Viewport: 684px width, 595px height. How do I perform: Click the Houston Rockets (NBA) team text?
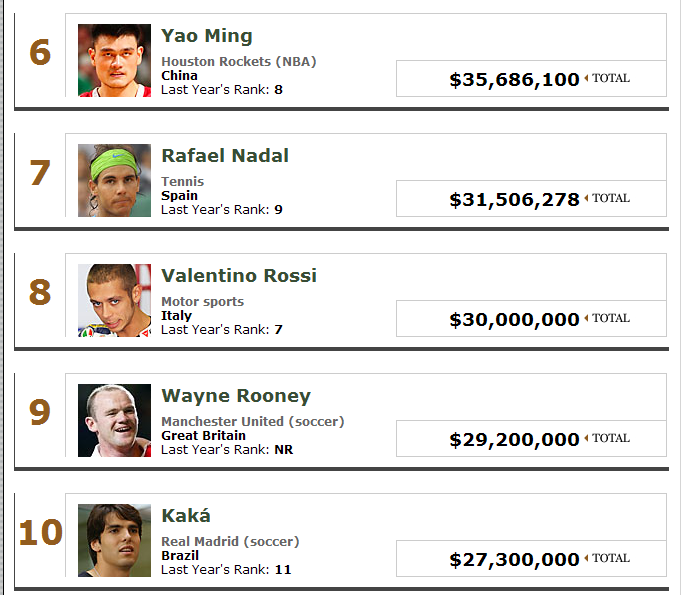239,62
